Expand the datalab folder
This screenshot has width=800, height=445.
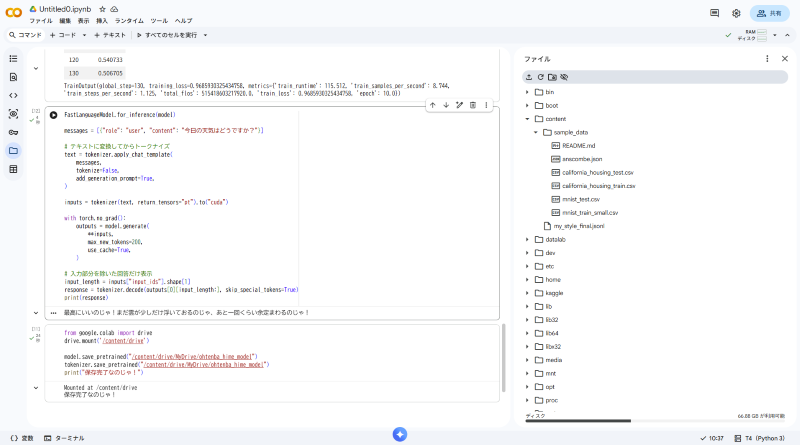pyautogui.click(x=528, y=239)
